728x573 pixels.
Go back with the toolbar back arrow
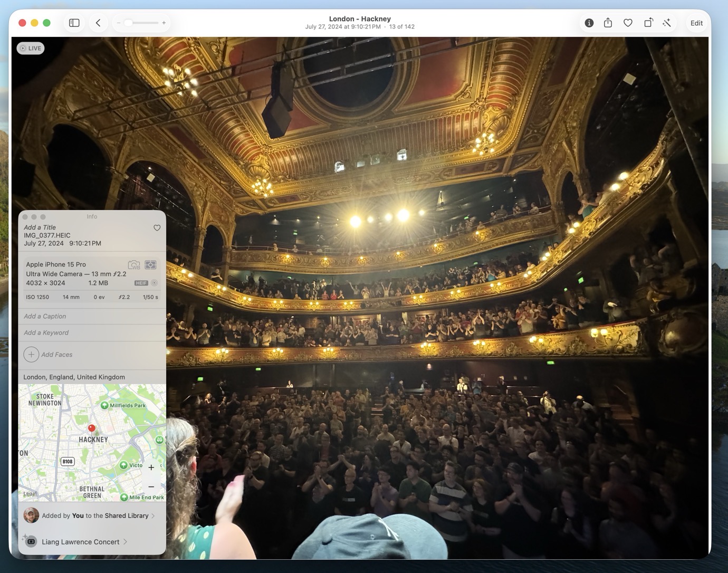(x=98, y=23)
